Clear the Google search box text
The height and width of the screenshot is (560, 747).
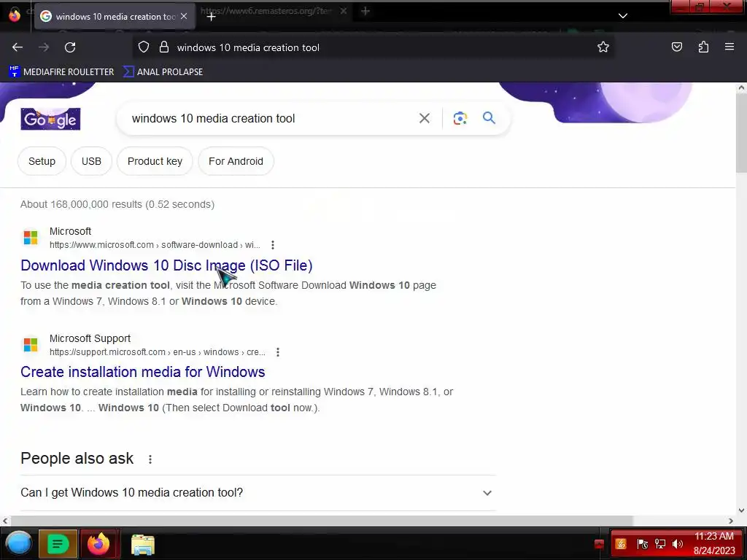click(424, 118)
